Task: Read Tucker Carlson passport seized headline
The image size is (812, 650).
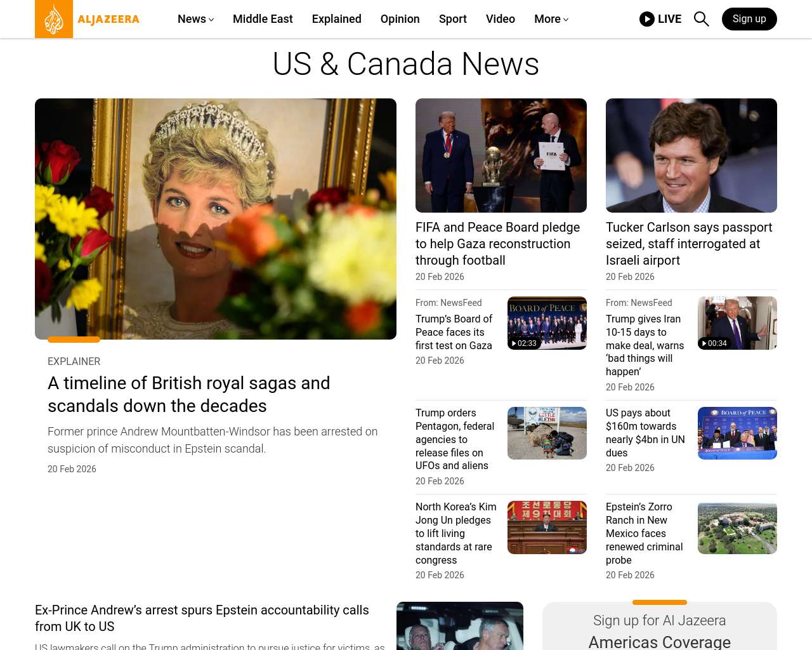Action: tap(689, 244)
